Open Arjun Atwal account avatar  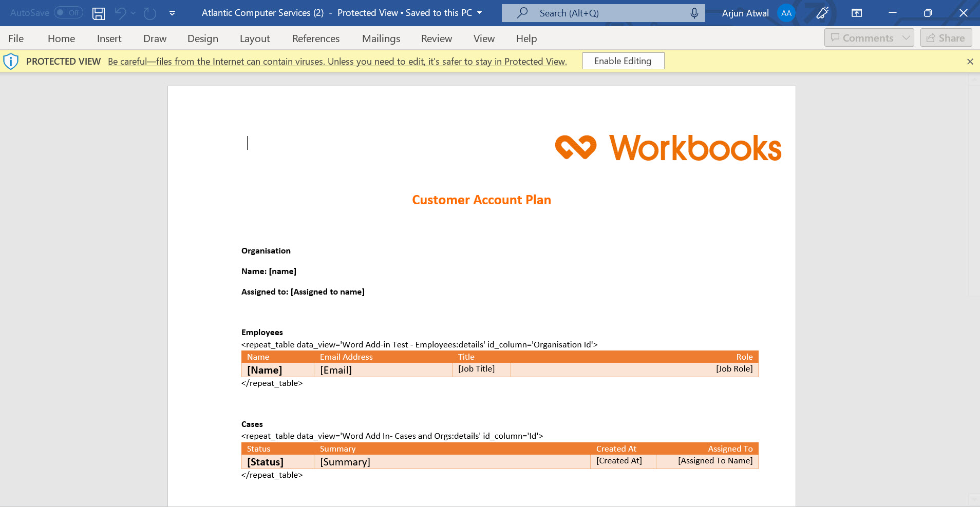[x=786, y=13]
